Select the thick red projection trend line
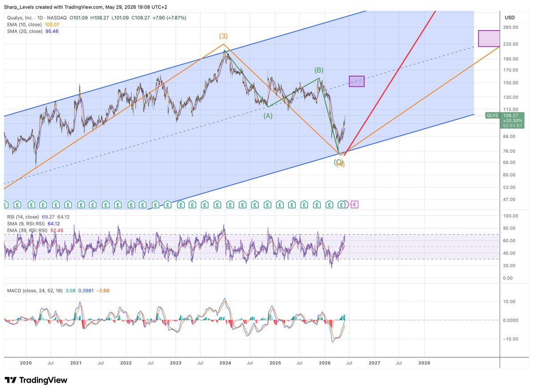533x392 pixels. [x=390, y=83]
